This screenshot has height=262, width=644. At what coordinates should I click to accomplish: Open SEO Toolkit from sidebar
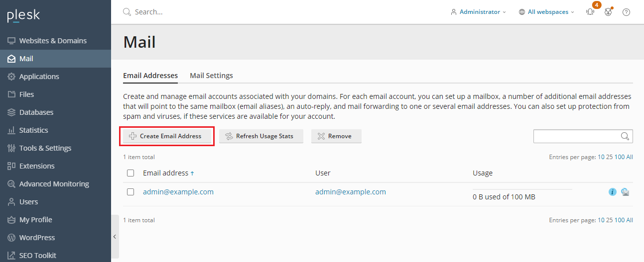[x=37, y=256]
